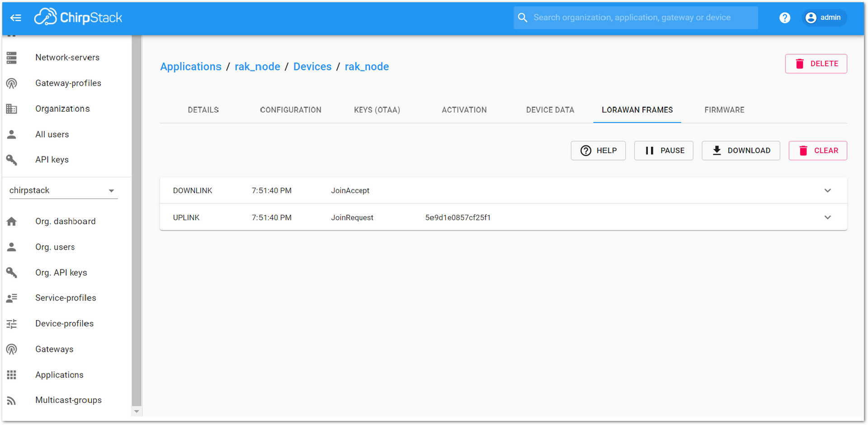Open Gateways in the sidebar

54,349
